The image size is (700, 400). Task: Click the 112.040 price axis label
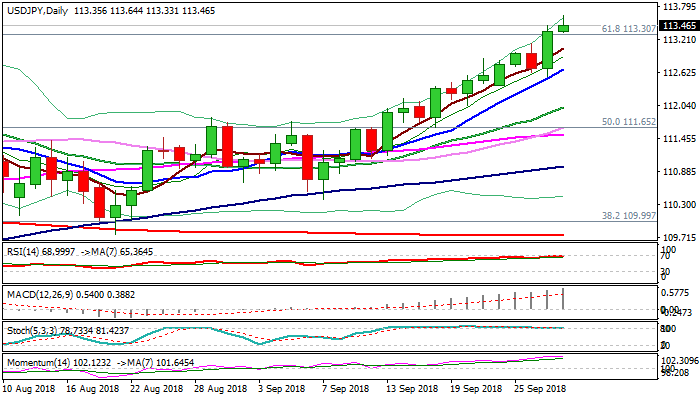[x=679, y=106]
